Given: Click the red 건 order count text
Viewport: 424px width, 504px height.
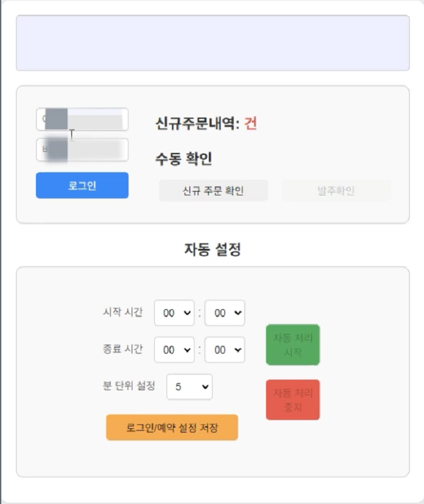Looking at the screenshot, I should tap(251, 123).
